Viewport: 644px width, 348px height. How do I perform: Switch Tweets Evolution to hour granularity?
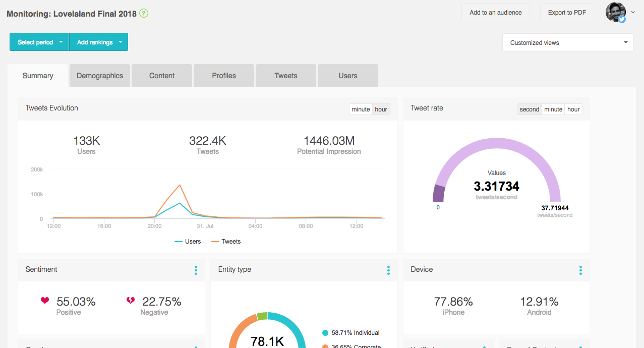pyautogui.click(x=381, y=109)
